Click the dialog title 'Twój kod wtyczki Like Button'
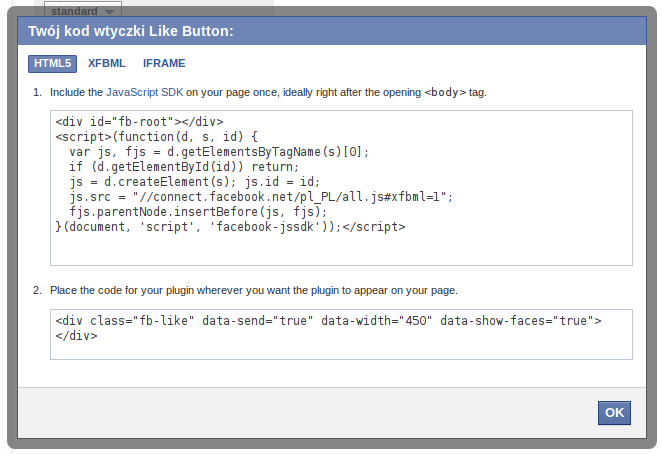Viewport: 662px width, 454px height. (131, 32)
